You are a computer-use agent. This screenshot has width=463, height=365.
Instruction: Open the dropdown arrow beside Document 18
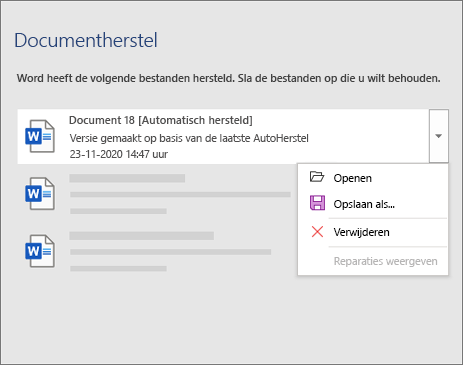439,136
